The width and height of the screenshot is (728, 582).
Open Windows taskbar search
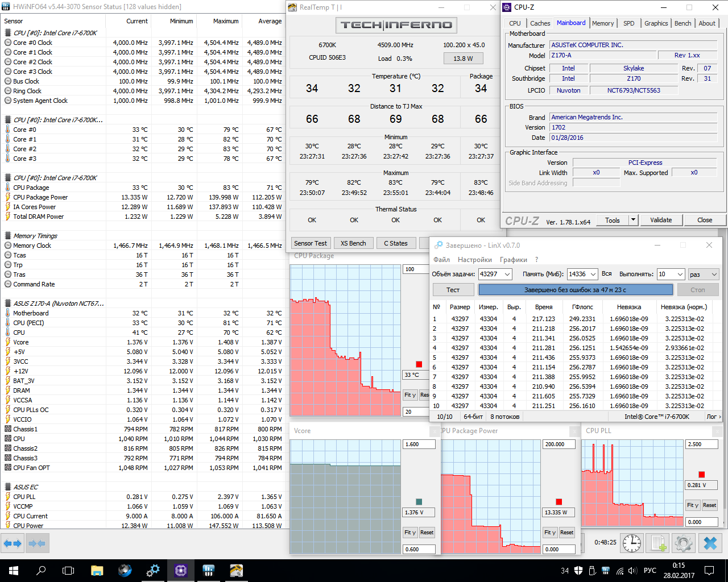click(41, 571)
